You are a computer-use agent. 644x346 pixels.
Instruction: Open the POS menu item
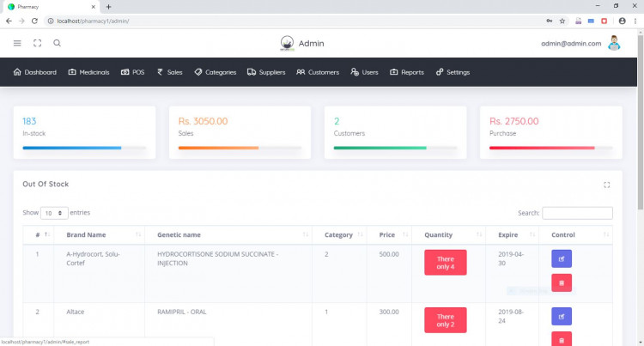(132, 72)
